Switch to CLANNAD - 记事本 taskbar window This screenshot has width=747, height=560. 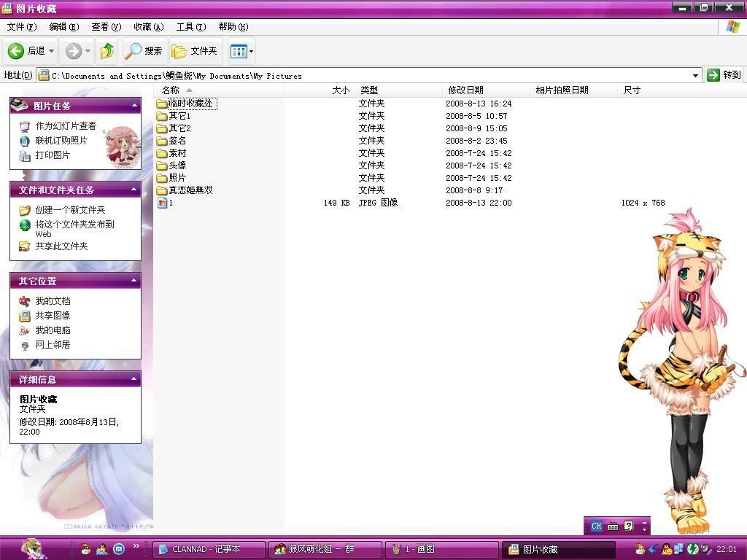pyautogui.click(x=209, y=549)
